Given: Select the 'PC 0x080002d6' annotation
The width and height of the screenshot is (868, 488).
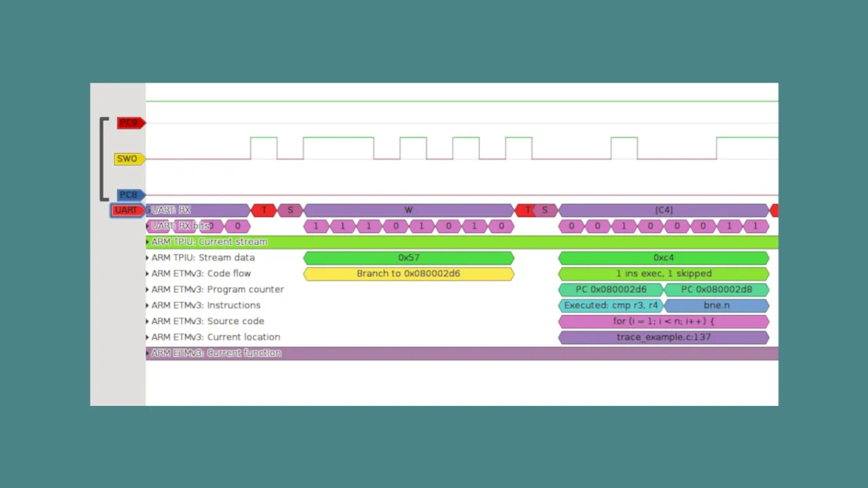Looking at the screenshot, I should tap(611, 289).
